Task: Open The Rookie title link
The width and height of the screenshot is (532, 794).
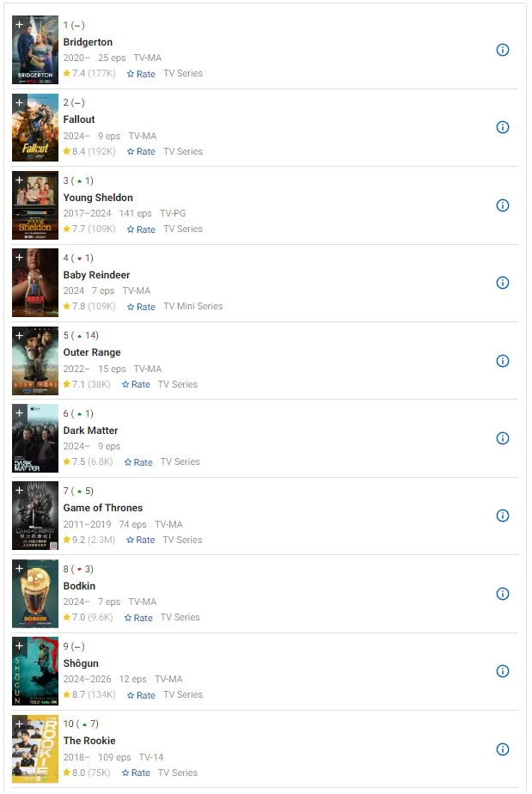Action: [89, 741]
